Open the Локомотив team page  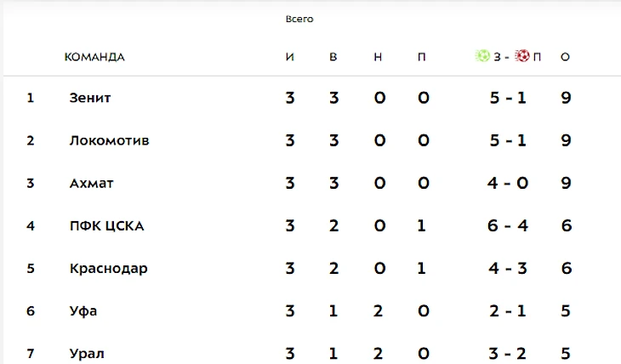click(x=109, y=140)
